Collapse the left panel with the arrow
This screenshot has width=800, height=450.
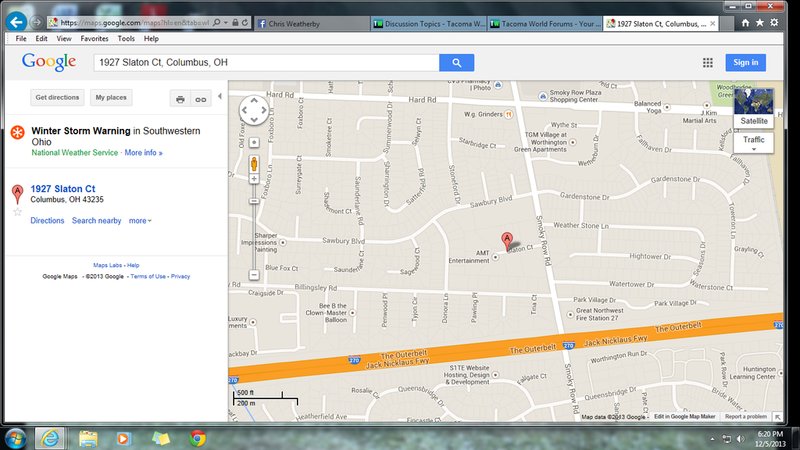(220, 96)
